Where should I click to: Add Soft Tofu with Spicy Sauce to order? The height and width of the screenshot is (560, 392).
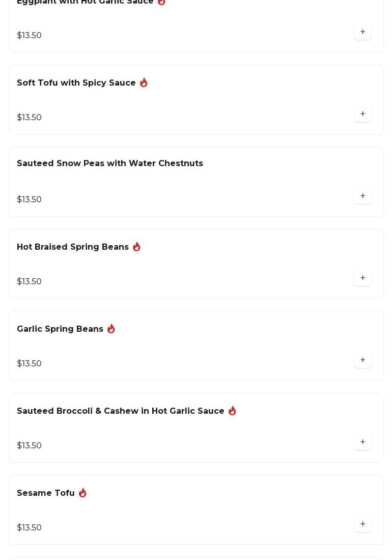point(362,114)
